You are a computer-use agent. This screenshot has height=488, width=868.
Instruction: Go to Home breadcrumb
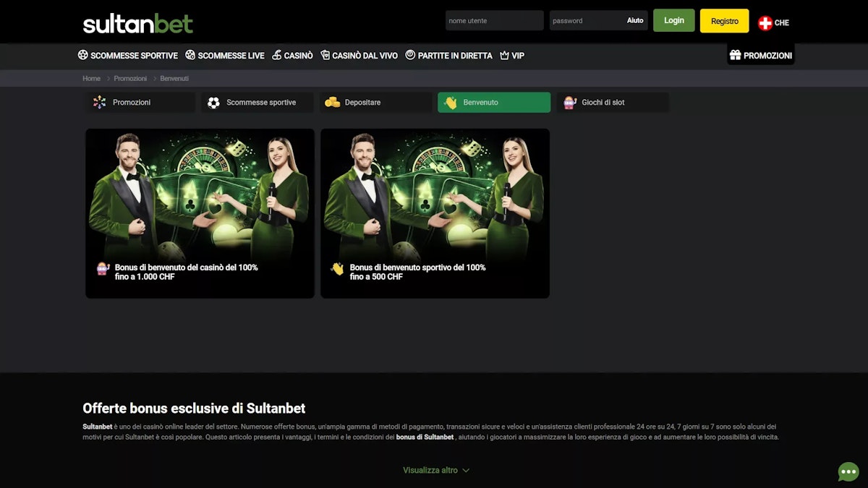[92, 78]
